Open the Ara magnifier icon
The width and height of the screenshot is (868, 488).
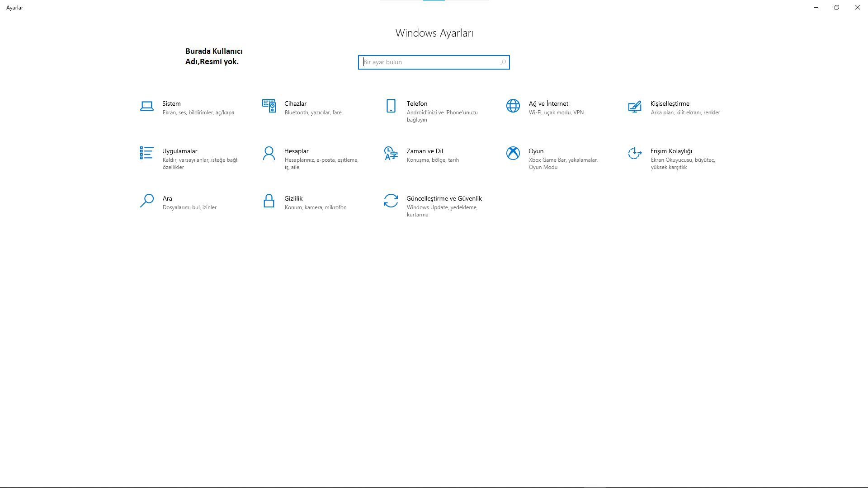point(146,201)
